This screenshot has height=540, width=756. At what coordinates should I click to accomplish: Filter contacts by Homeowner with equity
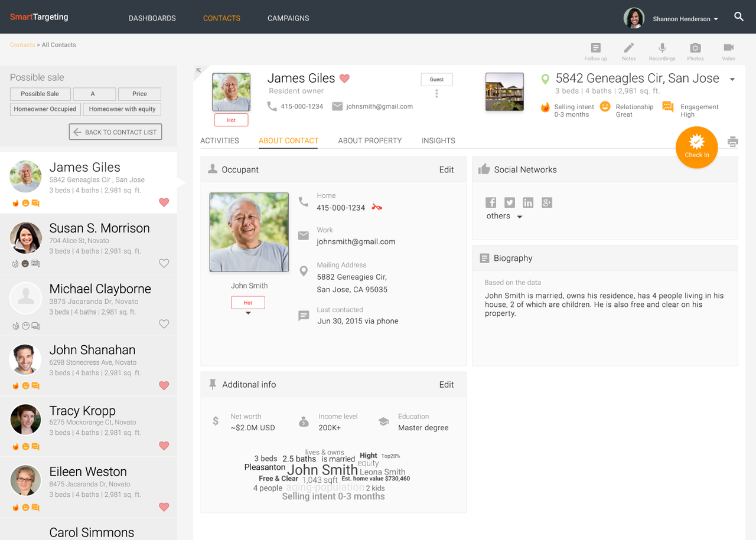pyautogui.click(x=122, y=109)
